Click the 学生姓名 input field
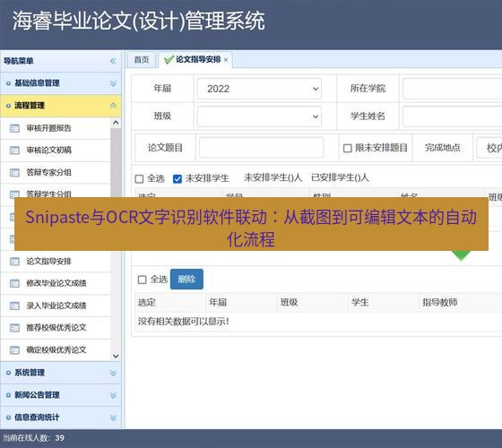The width and height of the screenshot is (502, 448). pos(453,116)
